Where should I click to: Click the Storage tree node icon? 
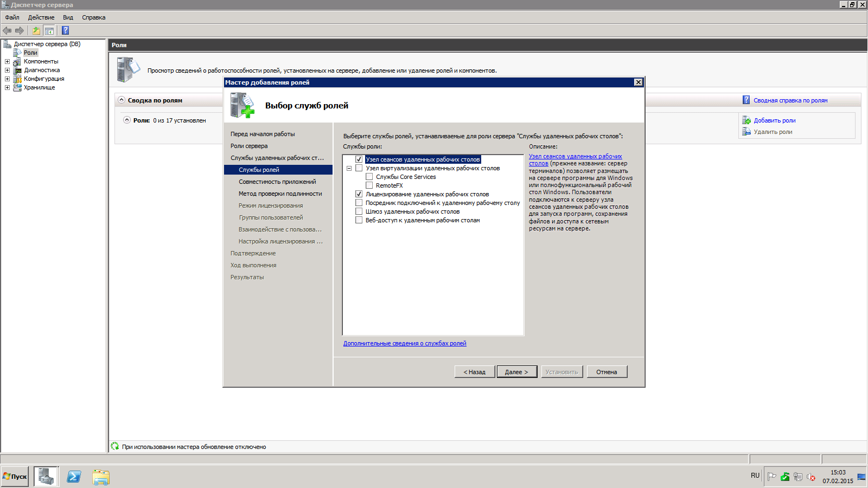click(17, 87)
